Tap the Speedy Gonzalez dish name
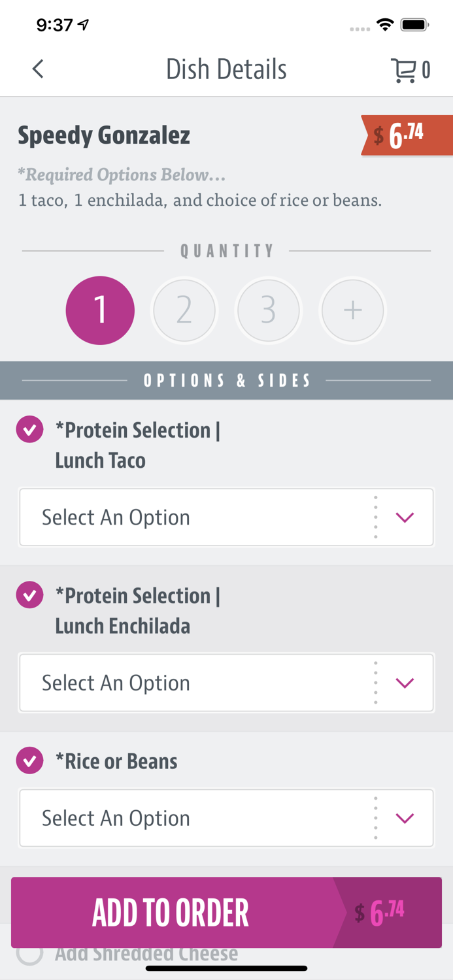The width and height of the screenshot is (453, 980). point(104,136)
